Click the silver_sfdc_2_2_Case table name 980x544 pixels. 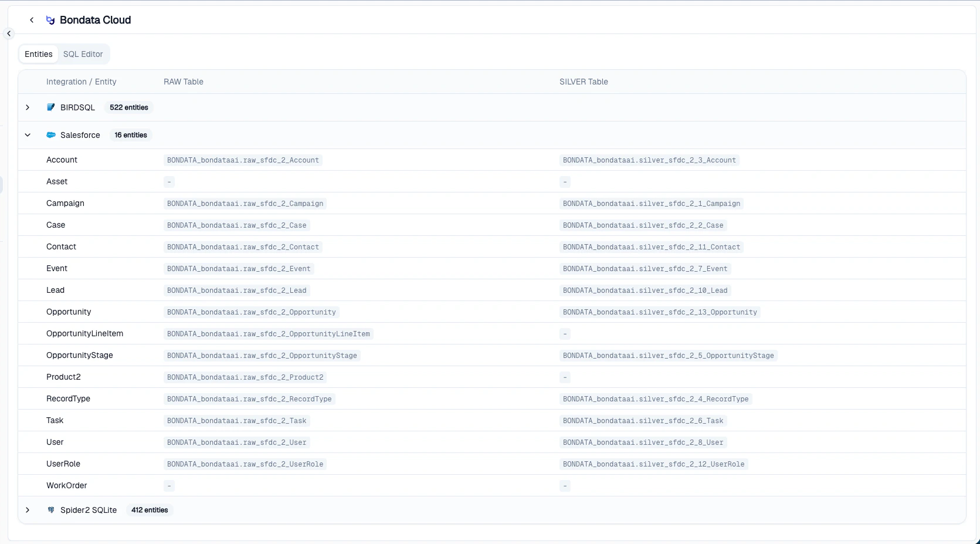coord(643,225)
